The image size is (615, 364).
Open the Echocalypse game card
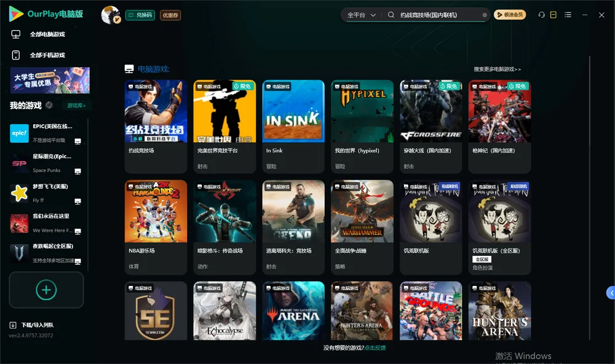[224, 311]
